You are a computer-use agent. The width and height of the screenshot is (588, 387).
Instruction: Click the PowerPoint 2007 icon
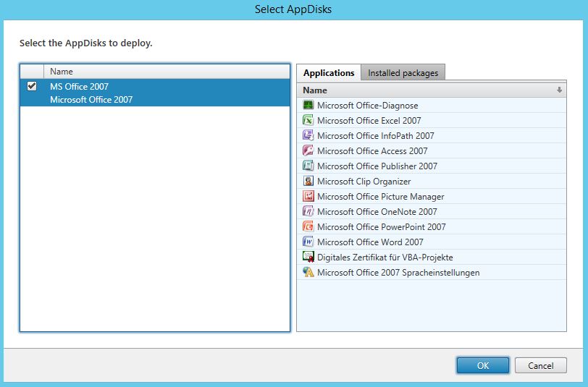pos(308,227)
